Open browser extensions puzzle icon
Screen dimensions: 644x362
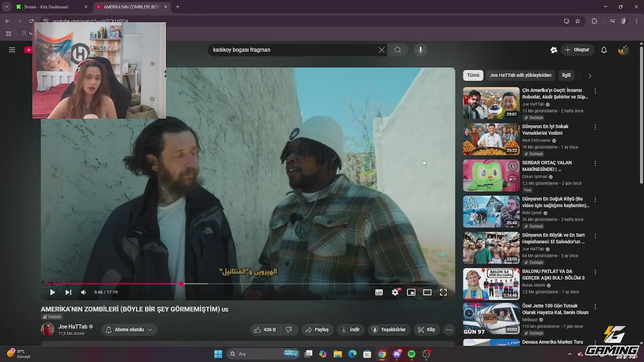pyautogui.click(x=595, y=21)
